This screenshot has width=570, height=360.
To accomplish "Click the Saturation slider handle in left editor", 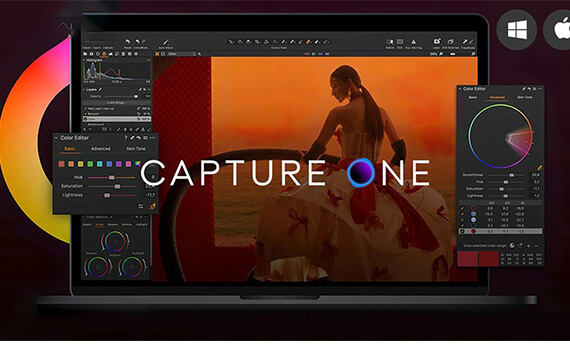I will (117, 186).
